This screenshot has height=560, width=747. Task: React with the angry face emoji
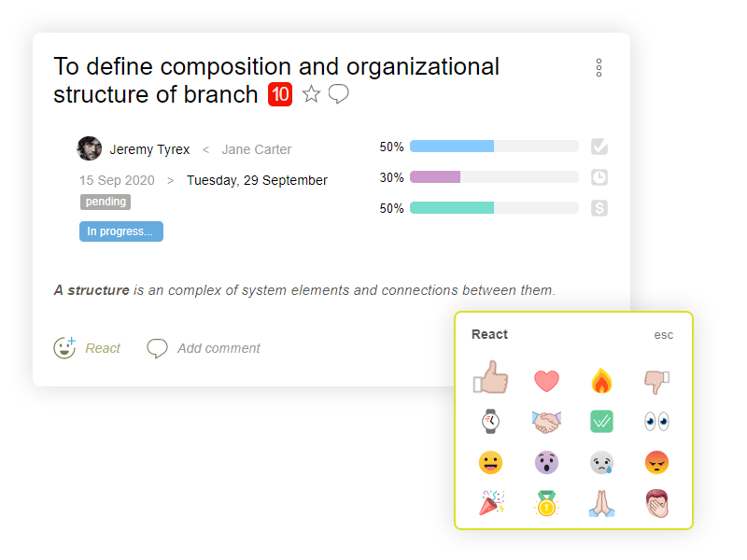(657, 462)
